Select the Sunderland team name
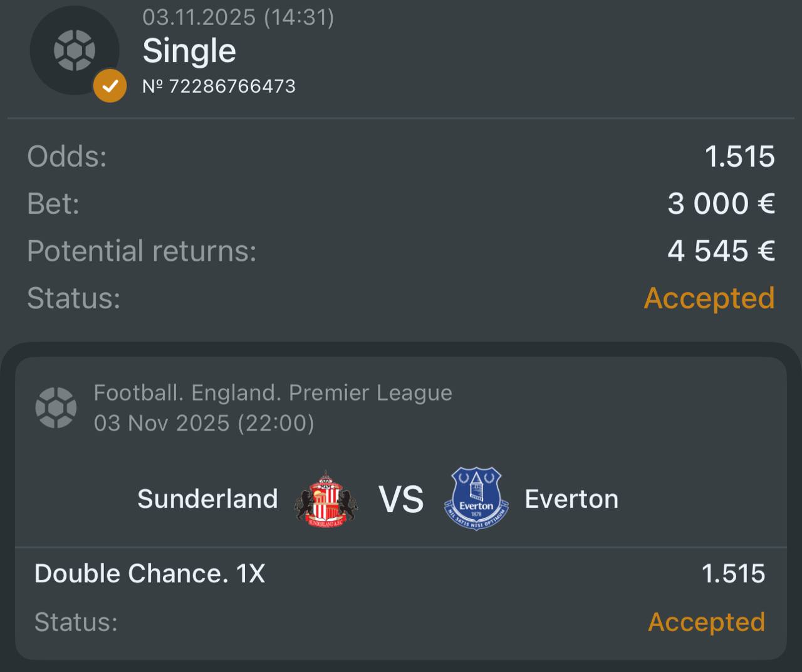The width and height of the screenshot is (802, 672). (207, 499)
